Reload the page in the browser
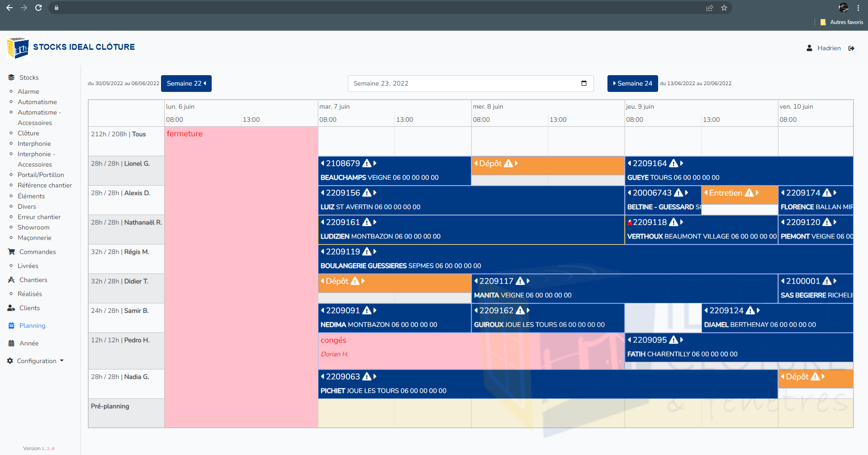The height and width of the screenshot is (455, 868). (38, 8)
